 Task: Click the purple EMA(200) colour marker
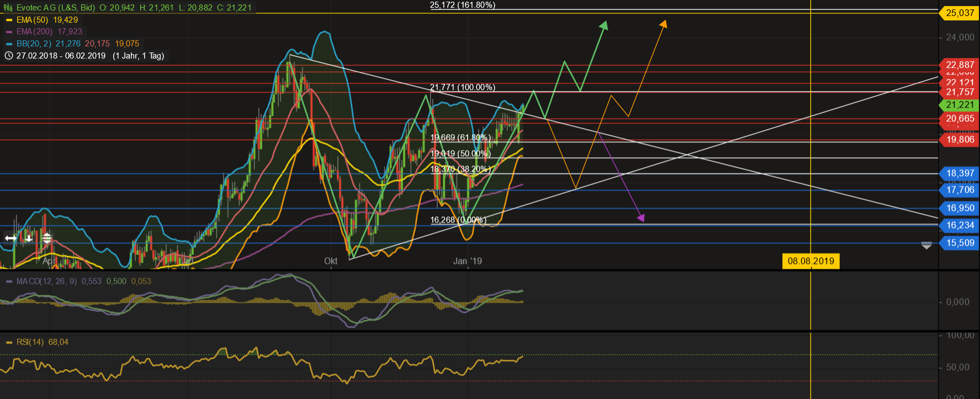pos(9,32)
